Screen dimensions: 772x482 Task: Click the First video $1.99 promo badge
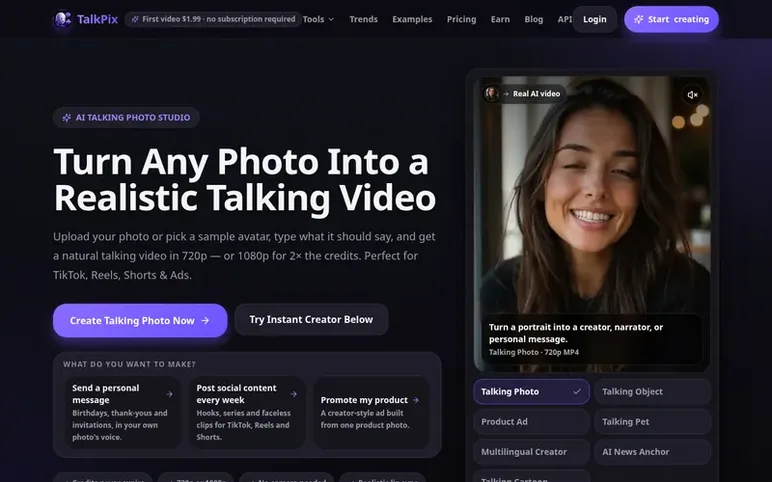coord(213,19)
